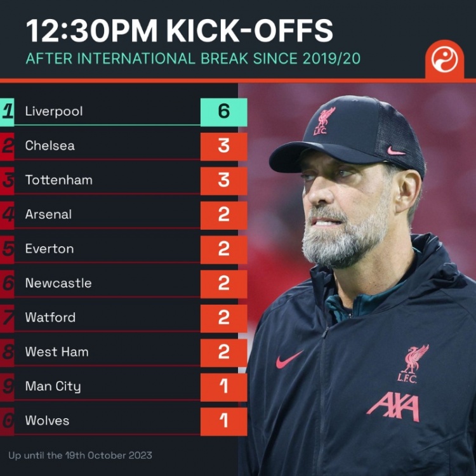Screen dimensions: 476x476
Task: Click Watford's orange count box
Action: [224, 318]
